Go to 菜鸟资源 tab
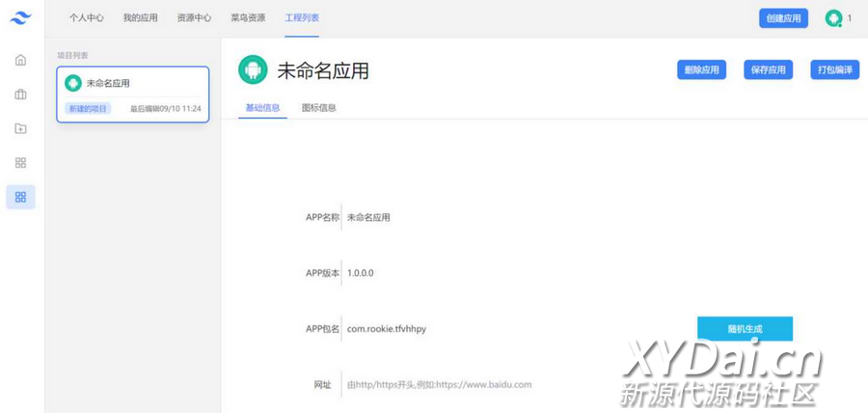Image resolution: width=868 pixels, height=413 pixels. coord(248,17)
